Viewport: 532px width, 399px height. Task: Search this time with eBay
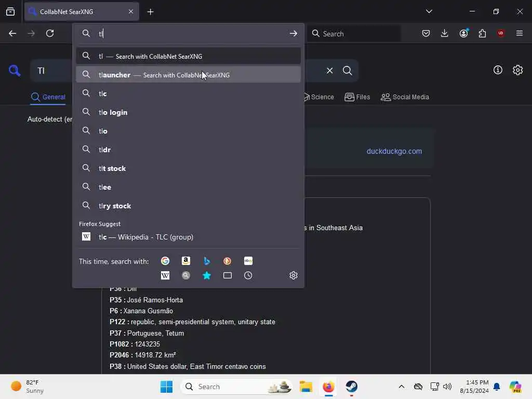(x=248, y=261)
